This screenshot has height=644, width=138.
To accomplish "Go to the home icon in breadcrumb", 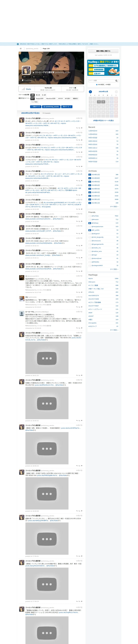I will tap(21, 49).
